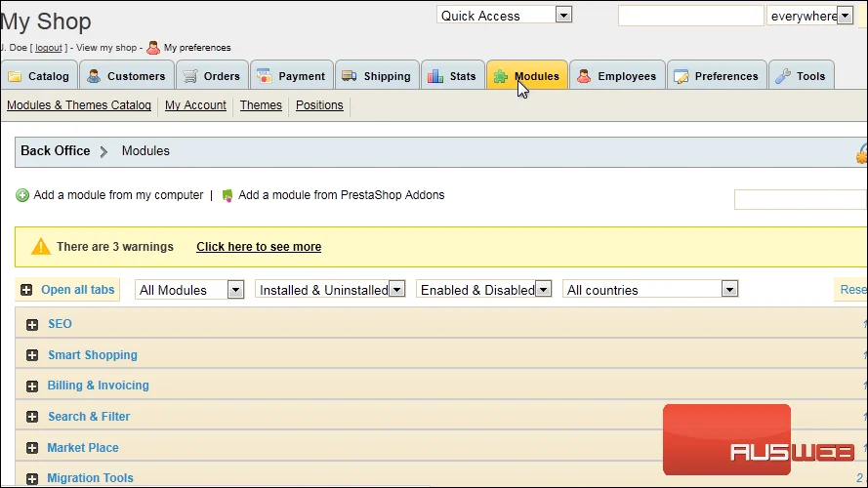Open the My Account submenu link
Image resolution: width=868 pixels, height=488 pixels.
195,105
